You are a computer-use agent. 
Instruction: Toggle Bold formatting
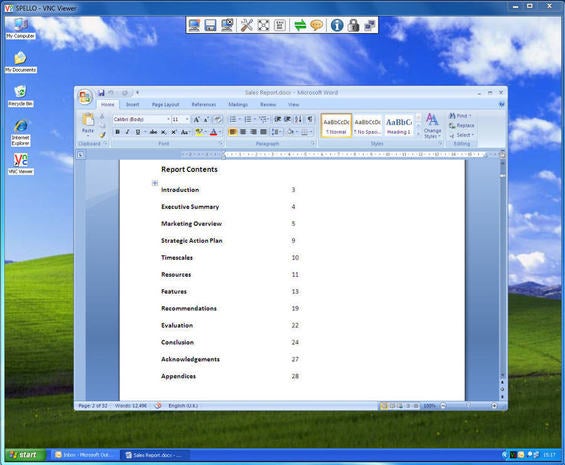[117, 132]
